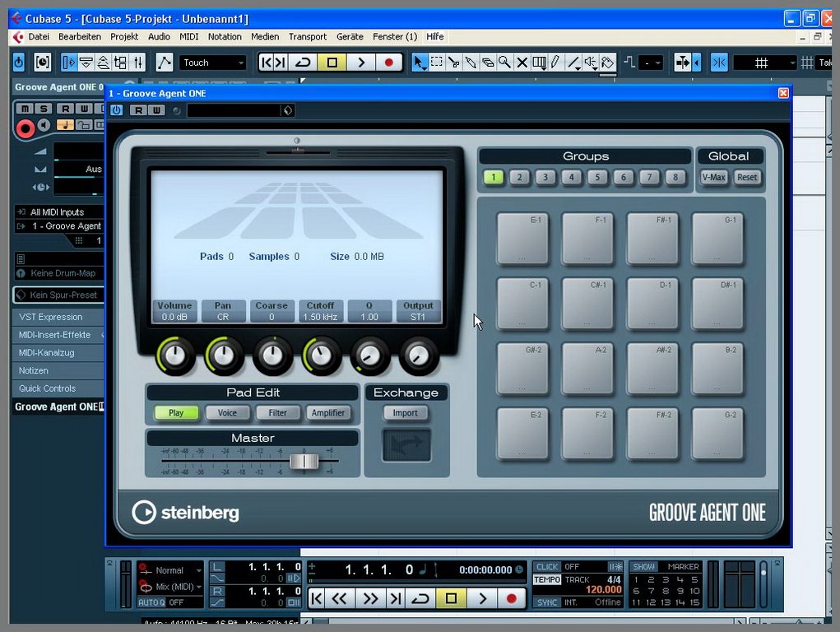Open the snap grid type dropdown

pyautogui.click(x=764, y=63)
